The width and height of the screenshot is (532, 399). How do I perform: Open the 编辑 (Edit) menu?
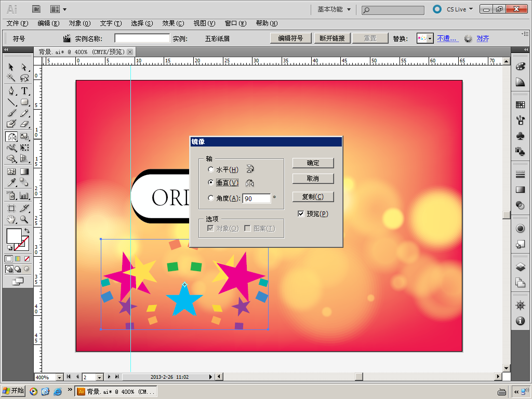[x=48, y=23]
